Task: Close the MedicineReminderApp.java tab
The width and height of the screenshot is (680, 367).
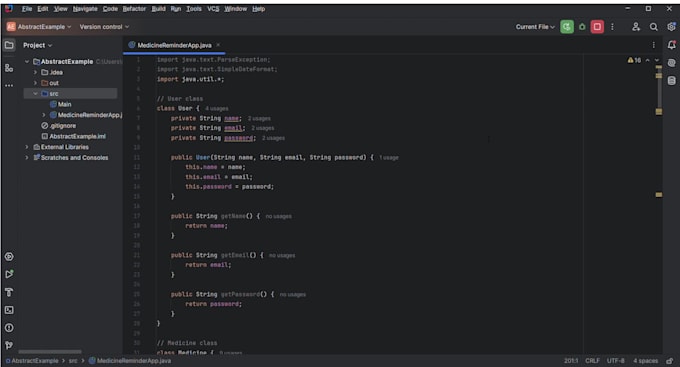Action: [x=218, y=45]
